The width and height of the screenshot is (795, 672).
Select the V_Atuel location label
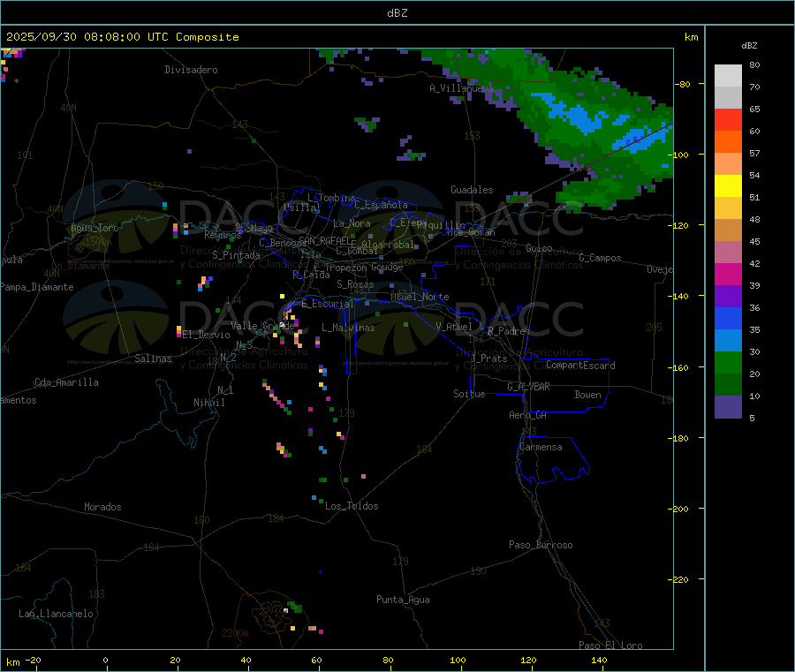tap(454, 327)
